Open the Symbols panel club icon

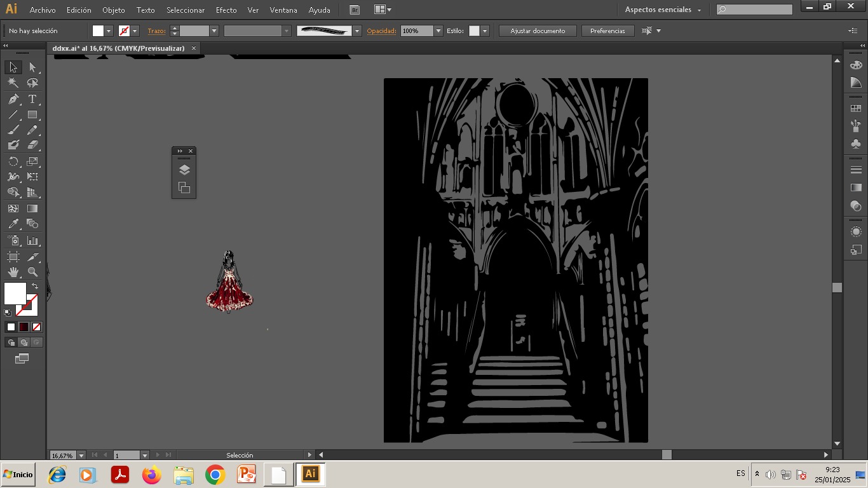[x=856, y=144]
